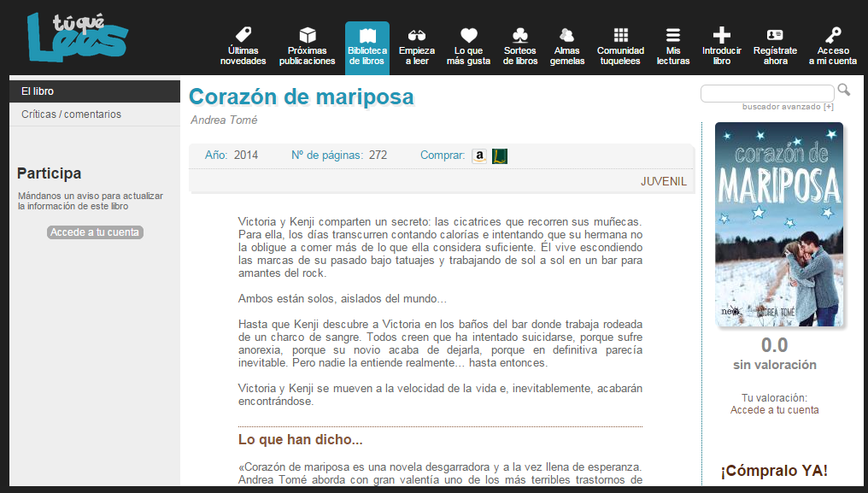Open the 'Tú qué lees' logo home link

pos(78,38)
